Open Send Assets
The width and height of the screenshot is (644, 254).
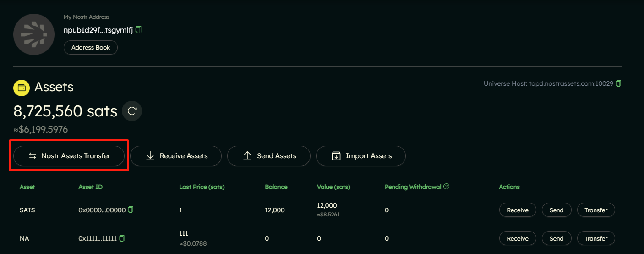(269, 156)
